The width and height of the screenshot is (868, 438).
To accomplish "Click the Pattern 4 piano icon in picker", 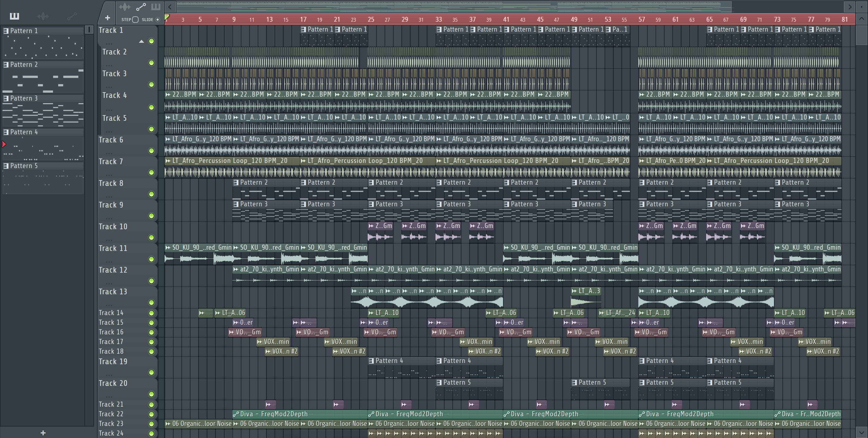I will click(x=6, y=132).
